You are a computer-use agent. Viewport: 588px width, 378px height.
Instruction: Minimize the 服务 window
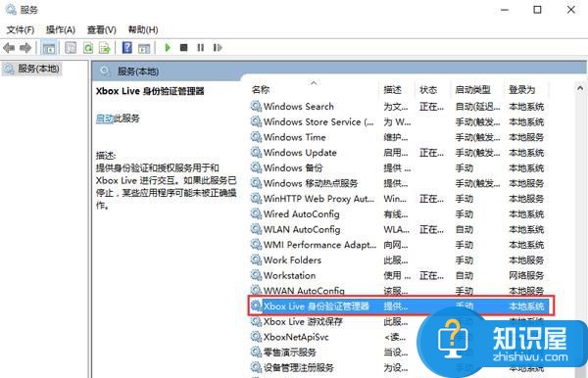[x=505, y=10]
